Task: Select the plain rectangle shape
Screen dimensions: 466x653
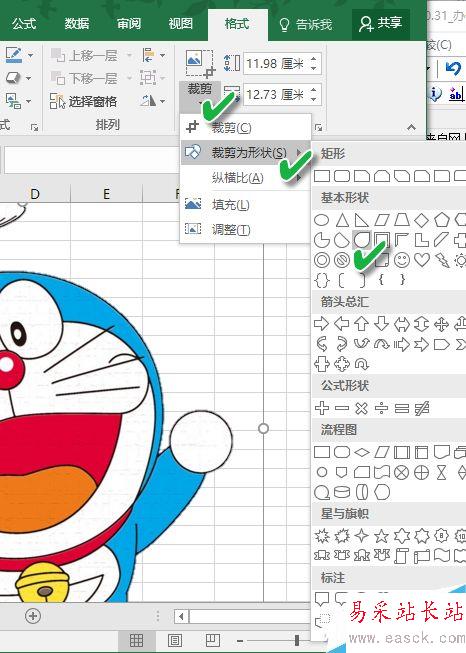Action: (322, 176)
